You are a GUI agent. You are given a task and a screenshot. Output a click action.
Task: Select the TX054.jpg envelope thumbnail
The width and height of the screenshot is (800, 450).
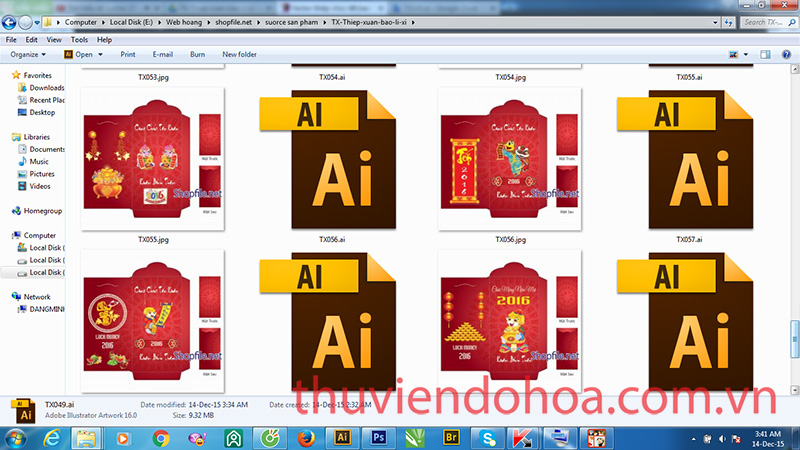[x=510, y=66]
